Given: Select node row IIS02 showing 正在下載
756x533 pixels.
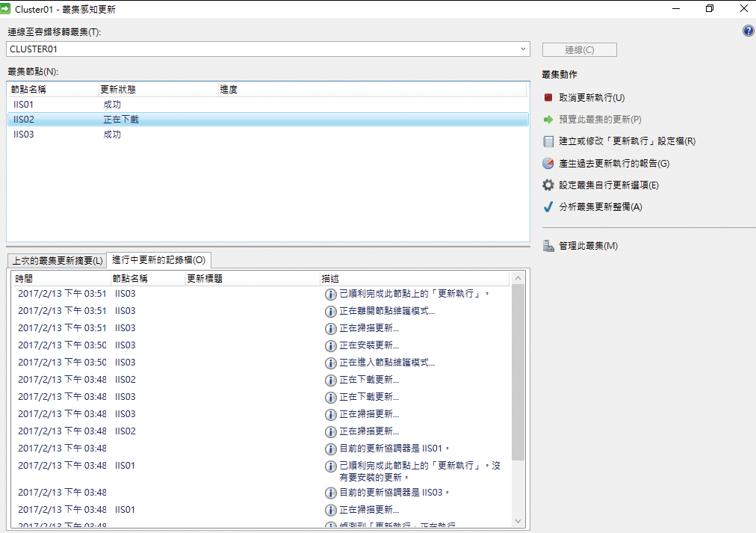Looking at the screenshot, I should point(268,120).
